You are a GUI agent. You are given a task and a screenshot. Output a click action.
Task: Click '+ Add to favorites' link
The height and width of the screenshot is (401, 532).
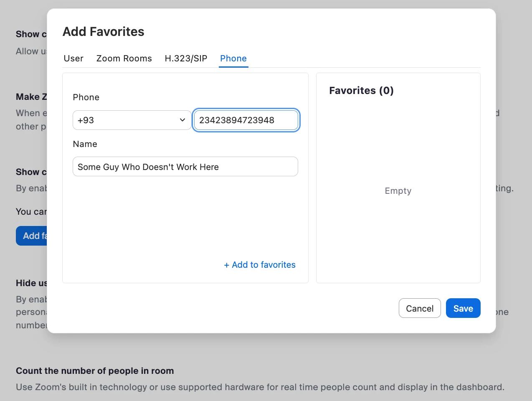pyautogui.click(x=260, y=265)
